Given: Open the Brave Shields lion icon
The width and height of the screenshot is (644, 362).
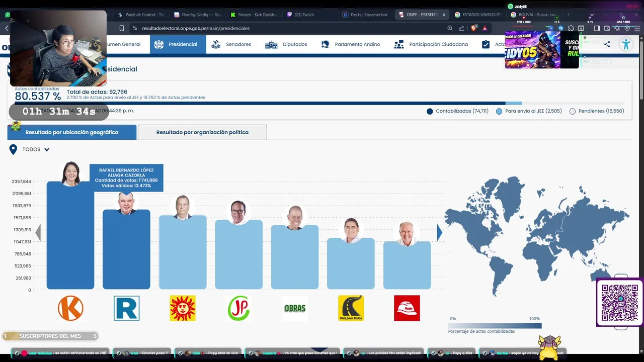Looking at the screenshot, I should (x=473, y=28).
